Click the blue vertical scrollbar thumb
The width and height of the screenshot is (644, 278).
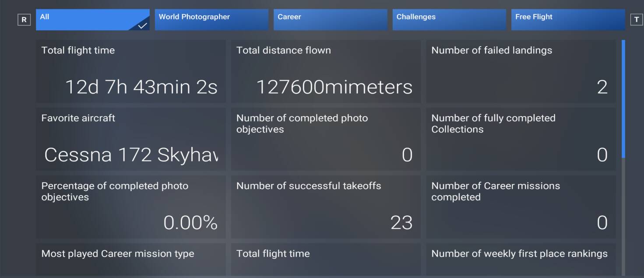tap(623, 99)
